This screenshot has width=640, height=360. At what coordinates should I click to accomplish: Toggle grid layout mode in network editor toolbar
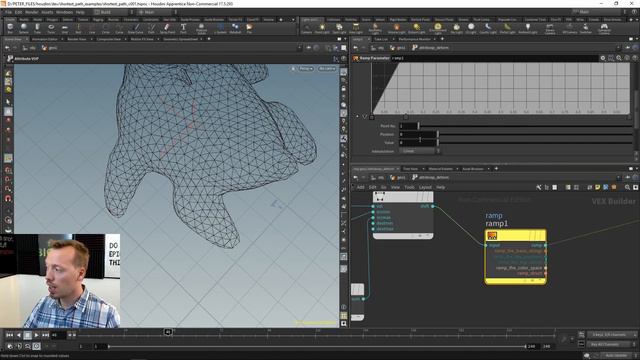[x=576, y=187]
